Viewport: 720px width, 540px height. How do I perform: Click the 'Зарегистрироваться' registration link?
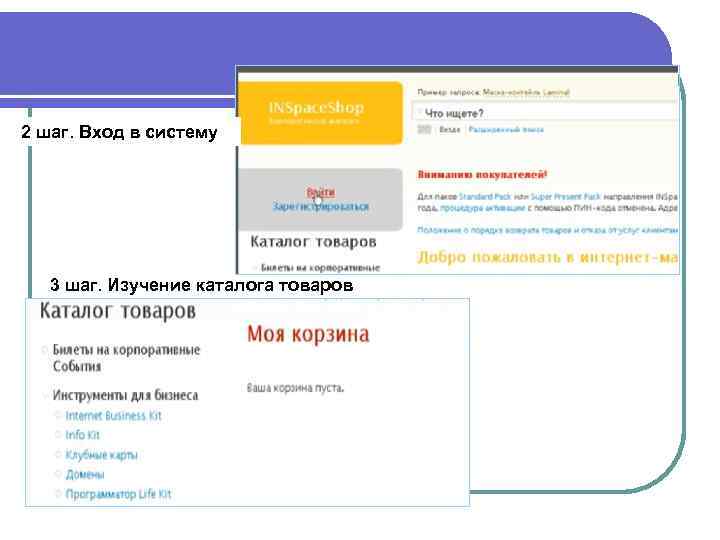click(x=321, y=206)
